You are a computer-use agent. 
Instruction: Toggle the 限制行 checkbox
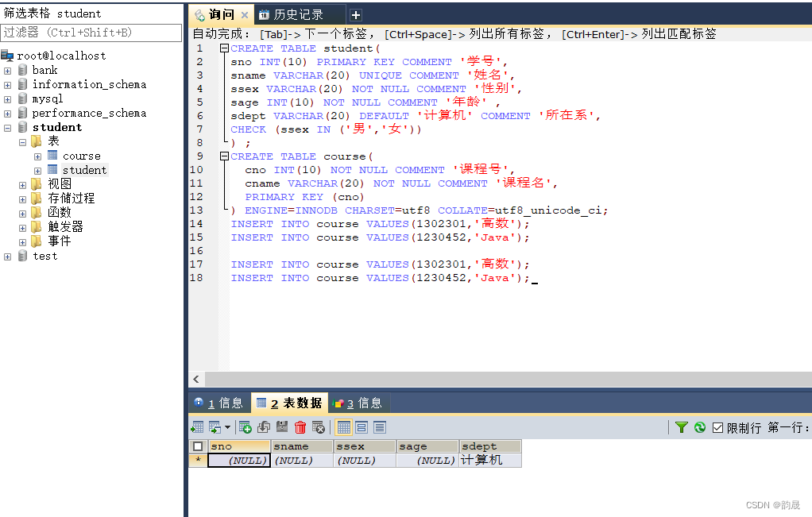click(717, 427)
